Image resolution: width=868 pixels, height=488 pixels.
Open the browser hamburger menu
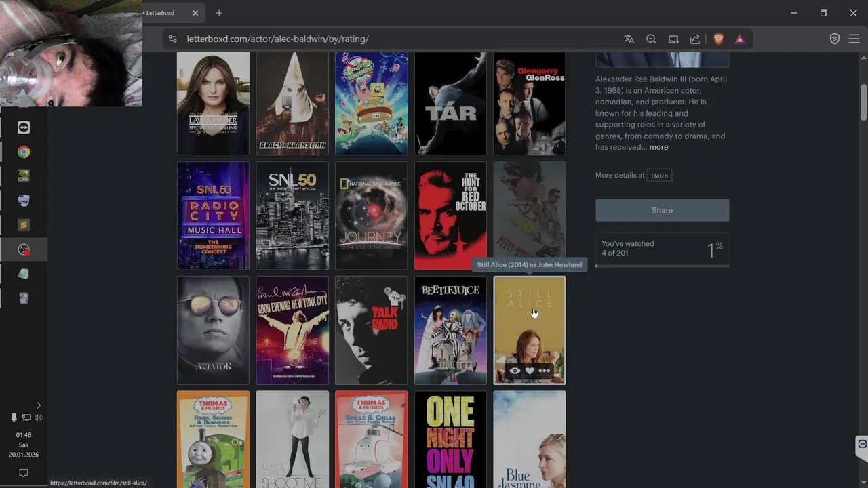pyautogui.click(x=854, y=39)
